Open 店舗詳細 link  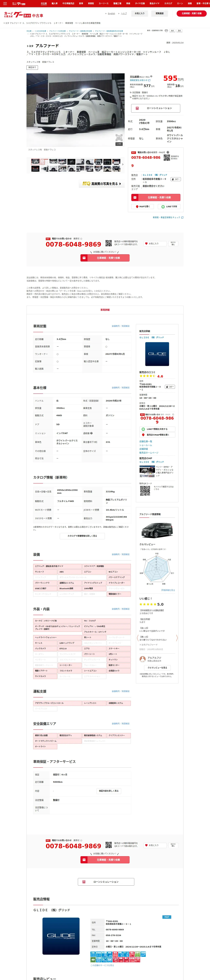click(144, 449)
